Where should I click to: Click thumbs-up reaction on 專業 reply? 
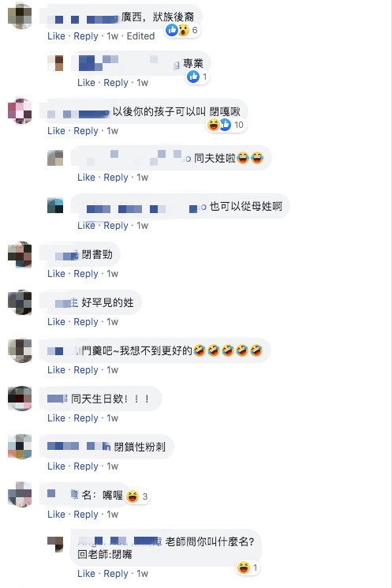click(193, 77)
